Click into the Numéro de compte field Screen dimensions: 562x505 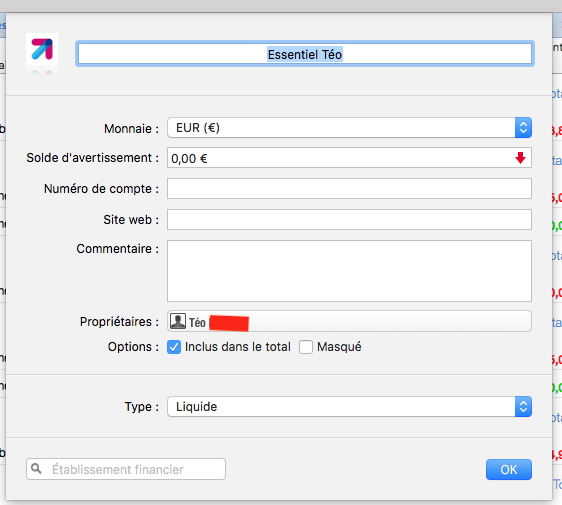[349, 189]
